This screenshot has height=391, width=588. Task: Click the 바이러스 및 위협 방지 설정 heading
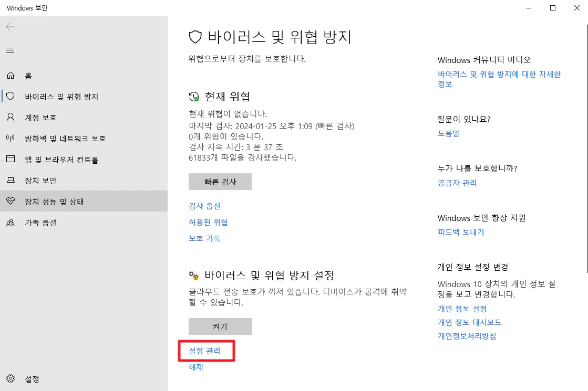269,276
